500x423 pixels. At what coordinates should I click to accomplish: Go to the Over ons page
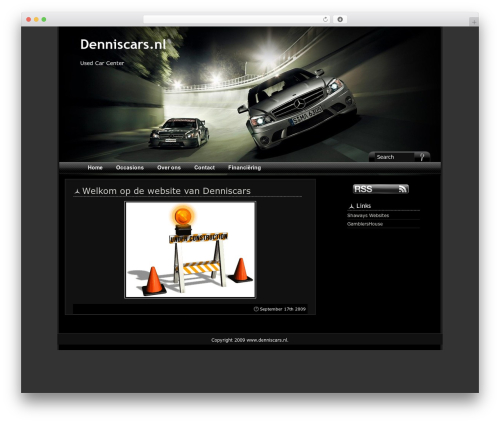coord(169,167)
